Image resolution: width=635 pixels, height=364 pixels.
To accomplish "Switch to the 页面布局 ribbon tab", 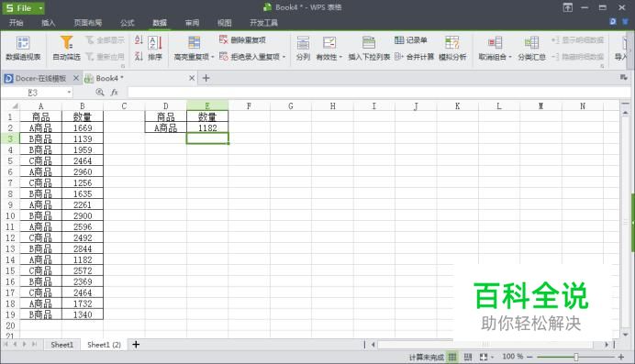I will click(88, 23).
